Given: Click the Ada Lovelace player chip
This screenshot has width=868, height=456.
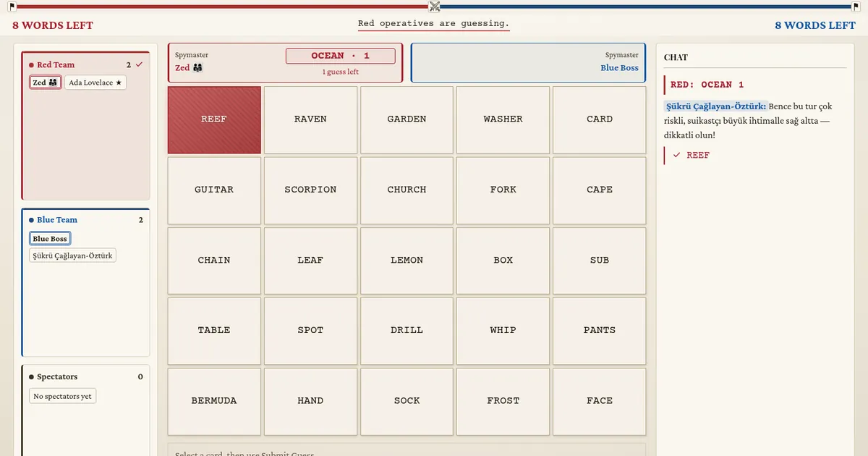Looking at the screenshot, I should 95,83.
